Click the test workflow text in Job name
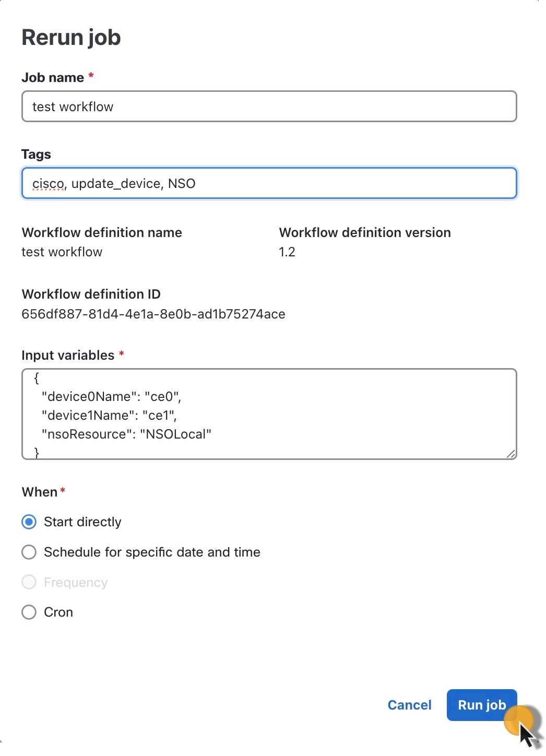This screenshot has height=756, width=546. pos(72,107)
